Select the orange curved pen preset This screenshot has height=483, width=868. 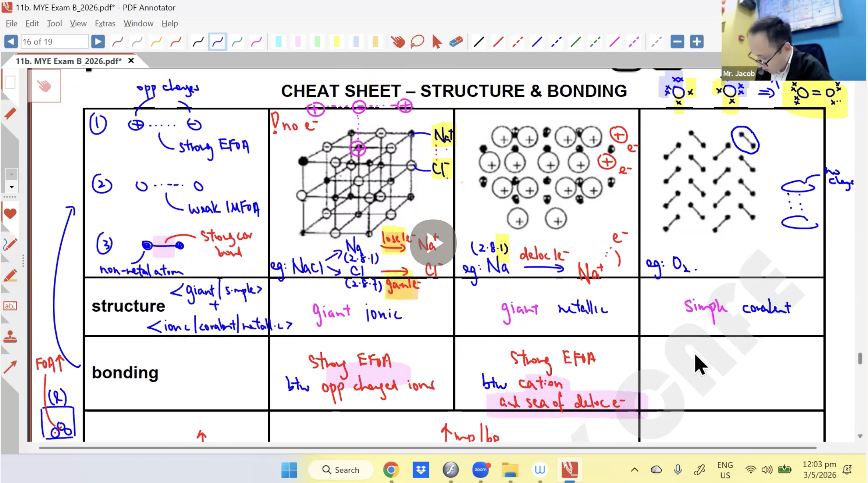[x=156, y=42]
